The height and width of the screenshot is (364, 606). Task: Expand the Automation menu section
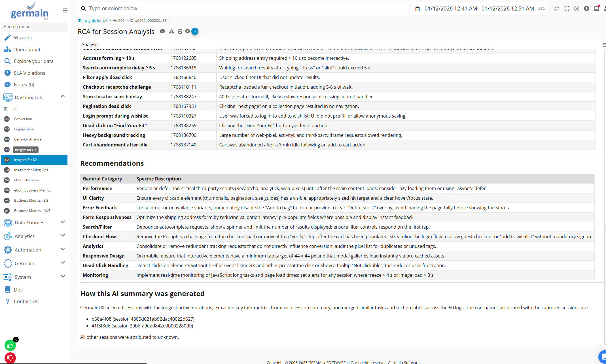(63, 249)
